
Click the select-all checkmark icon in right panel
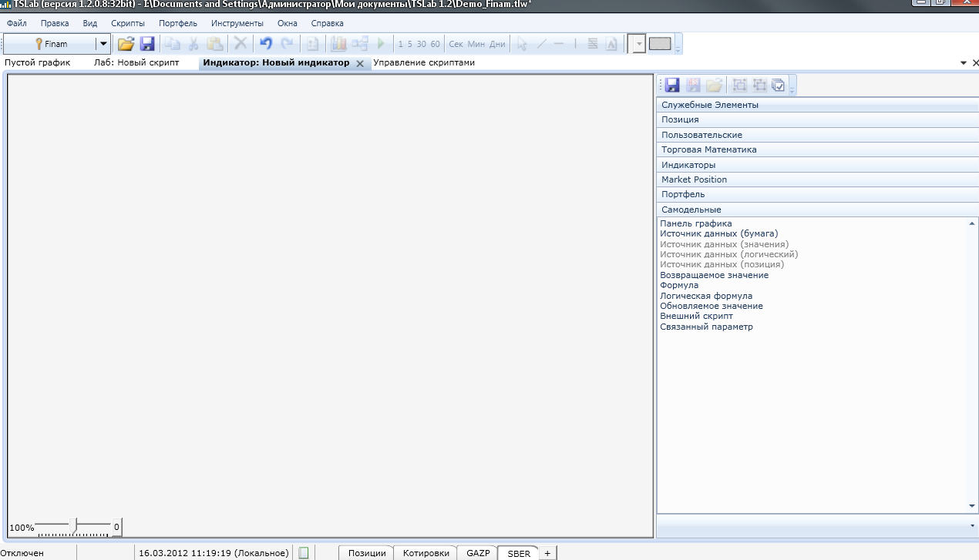tap(779, 86)
